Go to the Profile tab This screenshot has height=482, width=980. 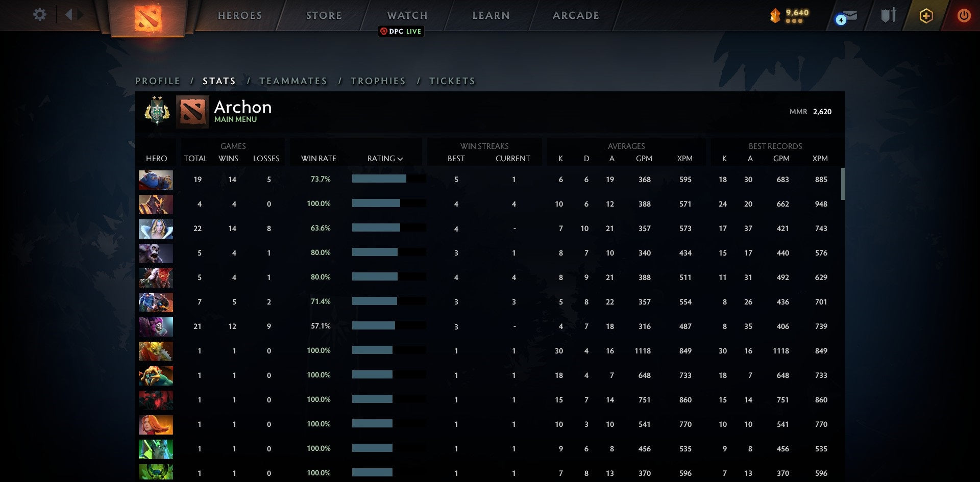pyautogui.click(x=158, y=81)
